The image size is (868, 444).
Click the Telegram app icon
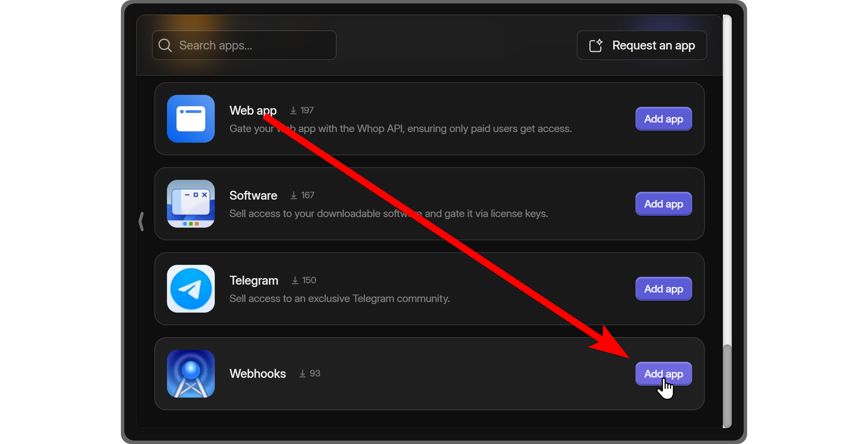[192, 289]
